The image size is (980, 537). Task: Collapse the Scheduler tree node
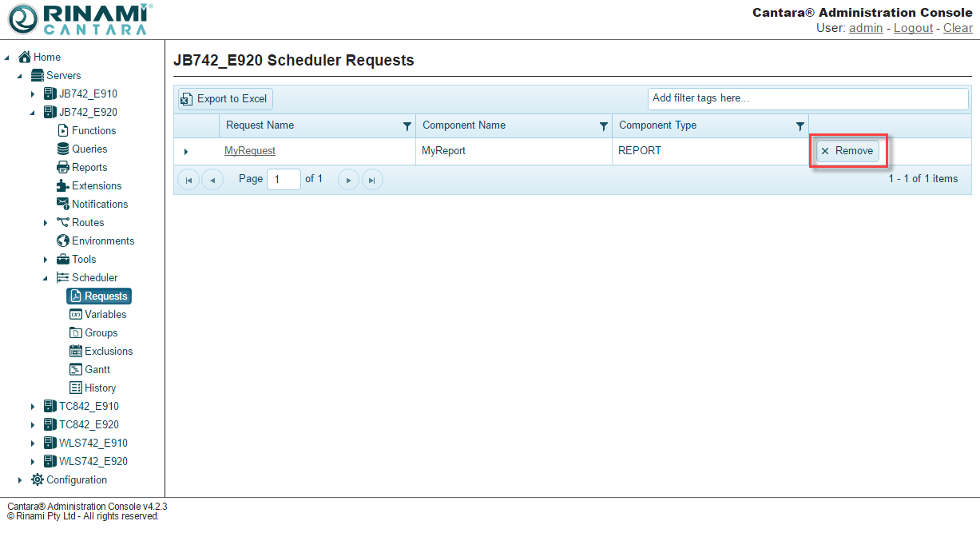click(x=46, y=278)
